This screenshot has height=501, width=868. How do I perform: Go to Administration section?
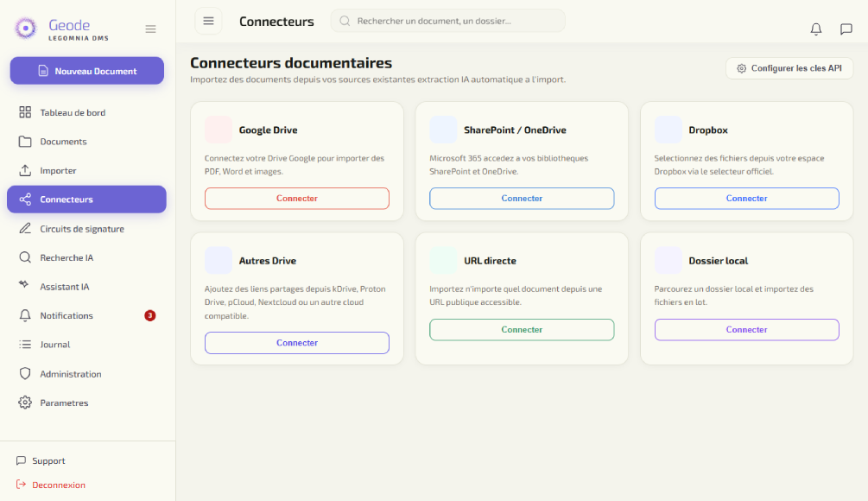pos(87,374)
